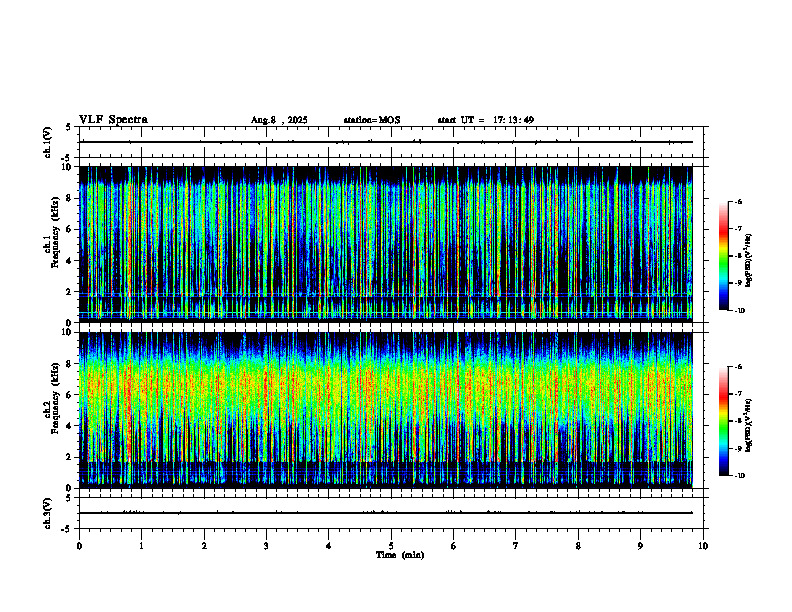Click the time axis tick label "7"
The height and width of the screenshot is (612, 792).
click(x=516, y=546)
